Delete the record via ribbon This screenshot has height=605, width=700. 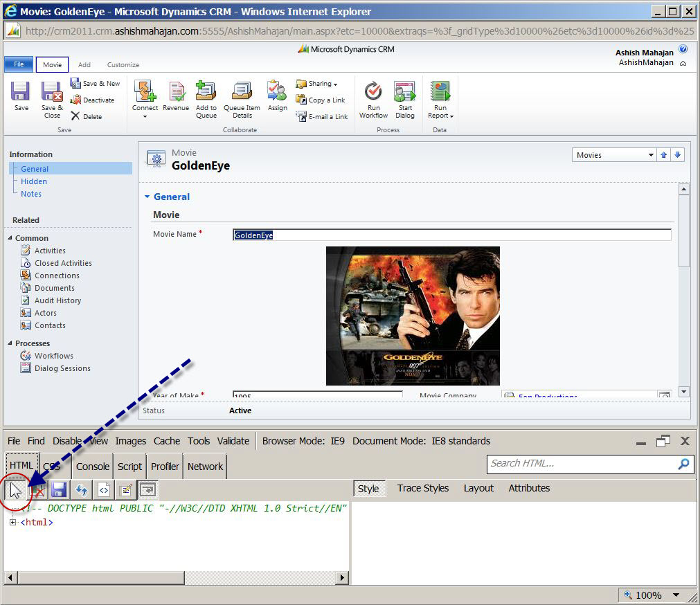pyautogui.click(x=86, y=116)
